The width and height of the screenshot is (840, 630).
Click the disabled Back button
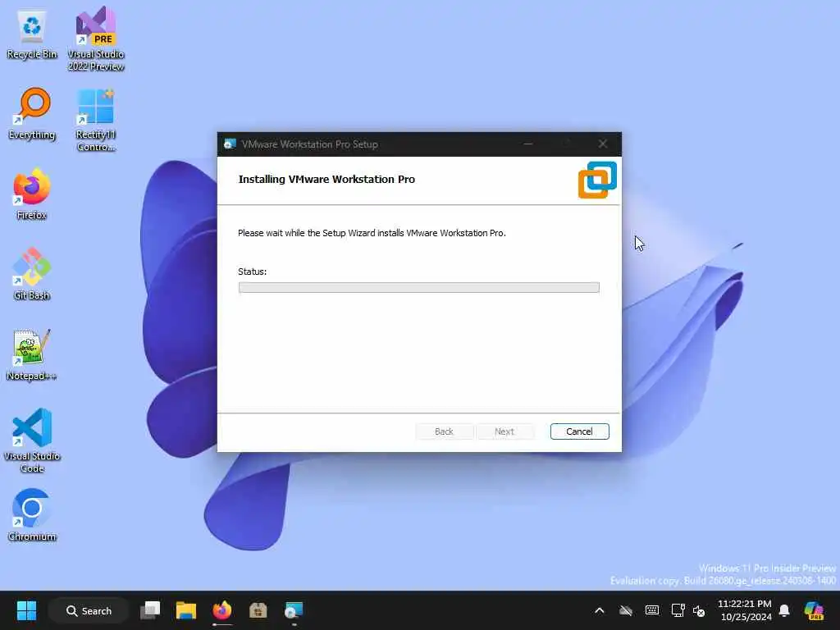[x=444, y=431]
